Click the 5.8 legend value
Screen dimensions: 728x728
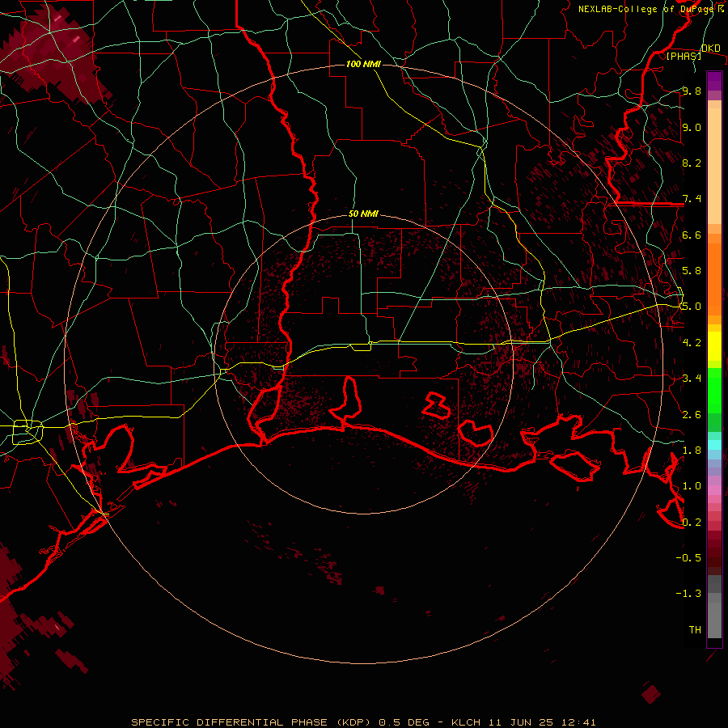coord(692,270)
